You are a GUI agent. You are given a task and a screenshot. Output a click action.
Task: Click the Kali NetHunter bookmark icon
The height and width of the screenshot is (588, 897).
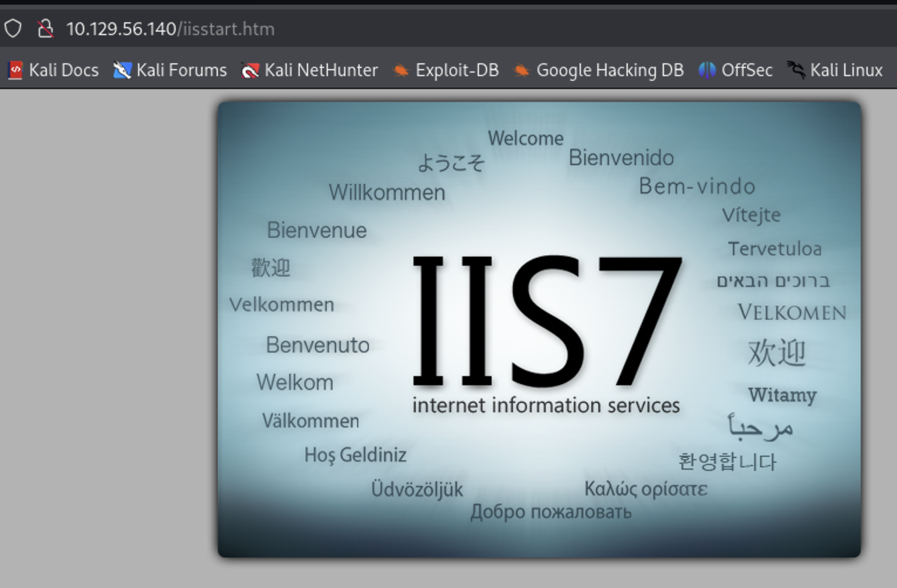point(250,70)
